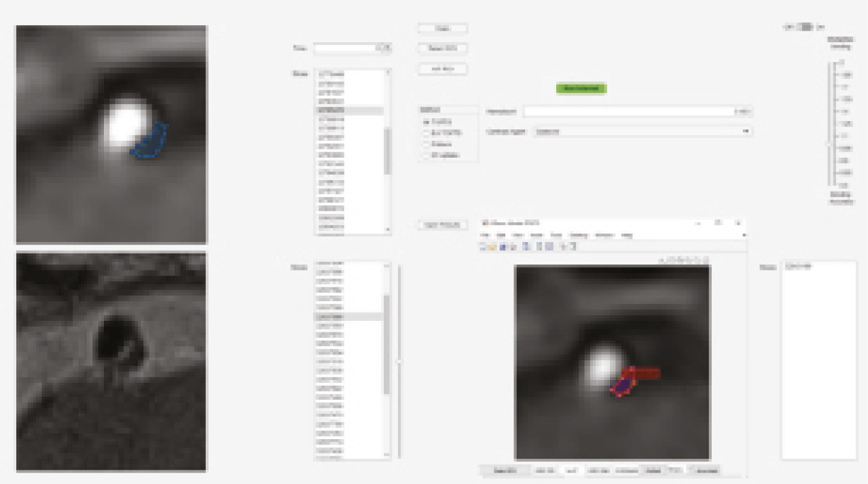Open the dropdown arrow beside the top-left input field
Viewport: 868px width, 484px height.
click(386, 48)
